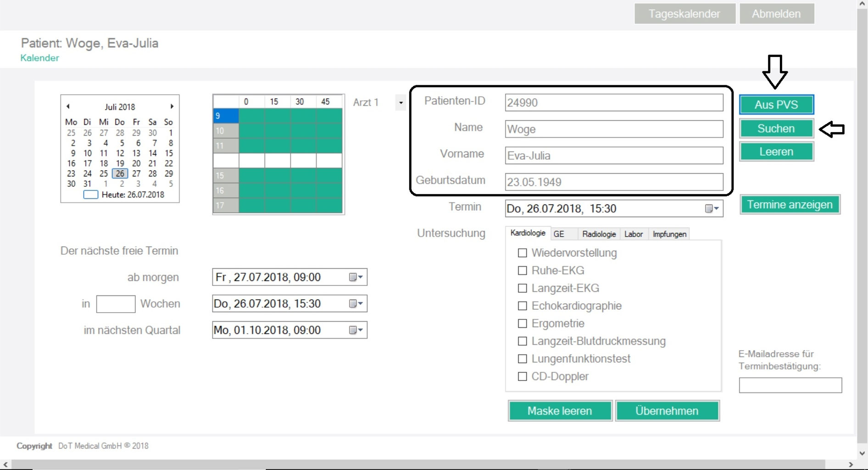
Task: Select the 9 o'clock row header
Action: click(226, 116)
